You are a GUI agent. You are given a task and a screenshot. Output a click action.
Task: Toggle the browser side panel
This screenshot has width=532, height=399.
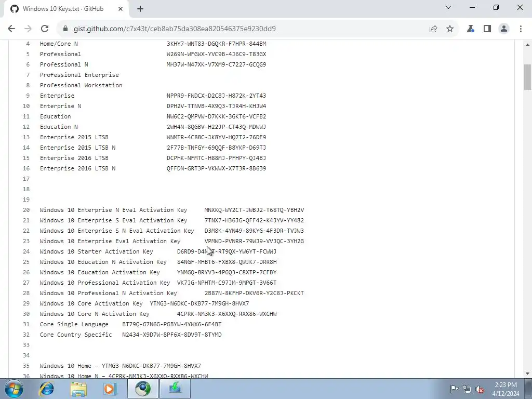[x=487, y=29]
